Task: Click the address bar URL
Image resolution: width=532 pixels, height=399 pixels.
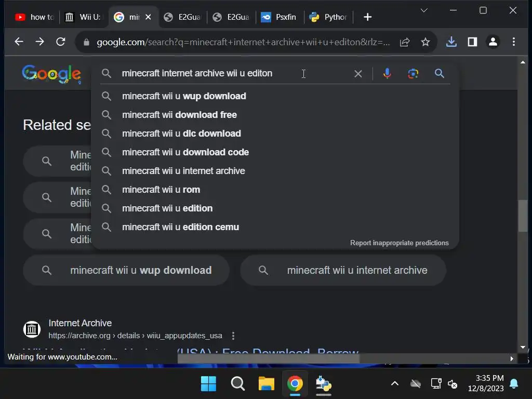Action: (243, 42)
